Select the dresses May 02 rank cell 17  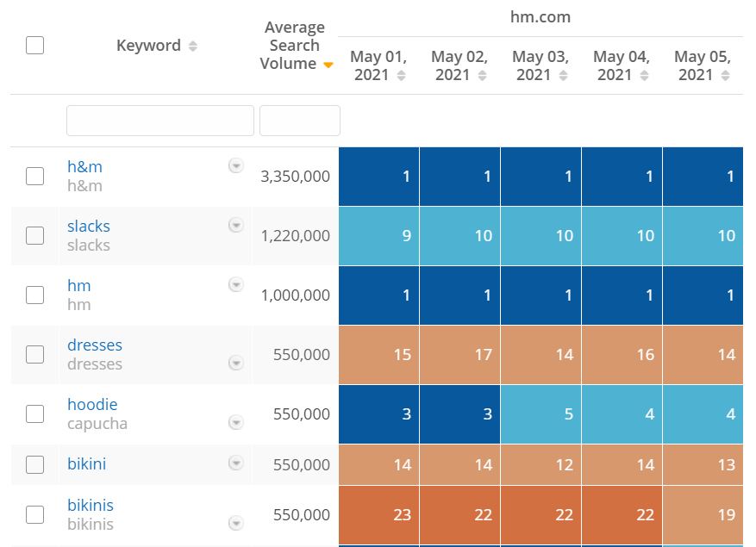tap(460, 355)
